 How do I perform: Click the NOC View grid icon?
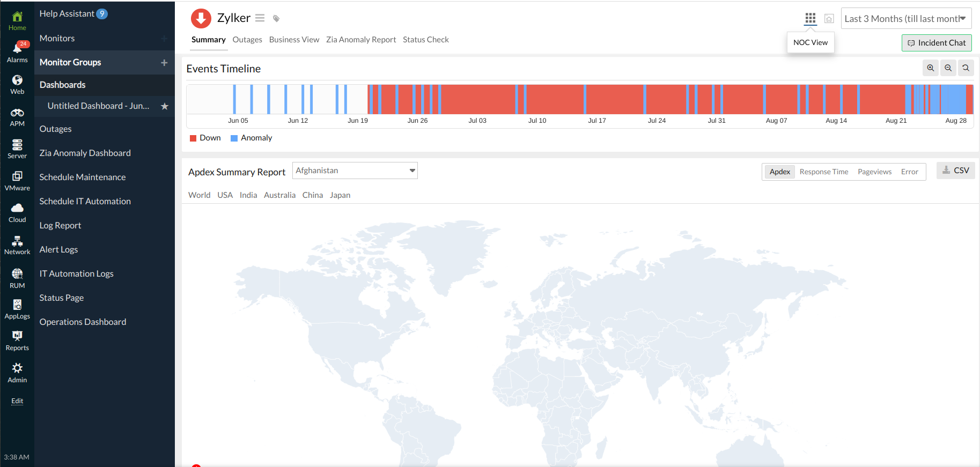[x=810, y=18]
